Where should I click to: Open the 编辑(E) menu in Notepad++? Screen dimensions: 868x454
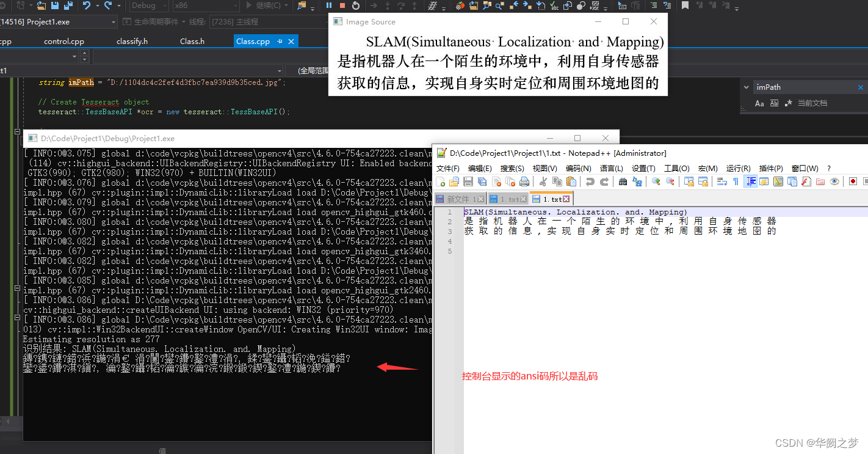click(x=480, y=169)
